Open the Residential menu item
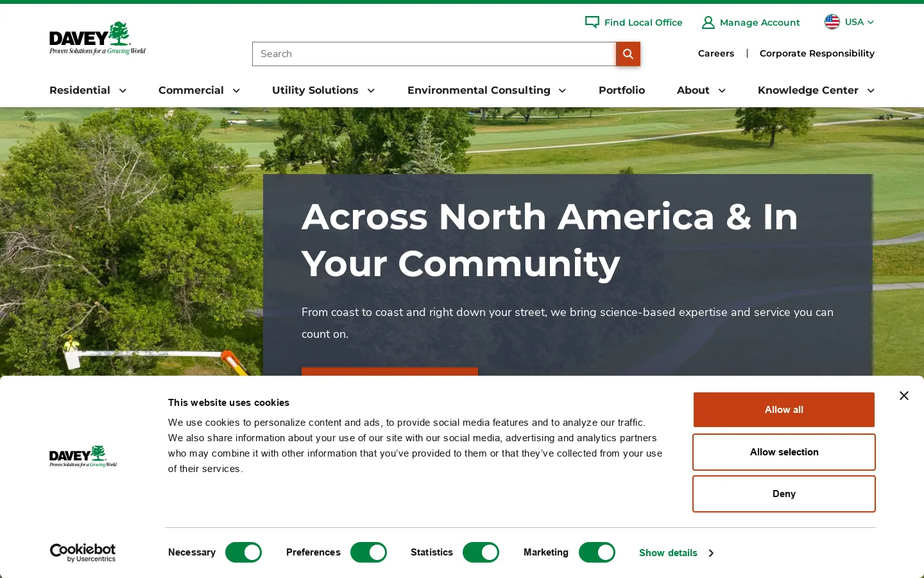Viewport: 924px width, 578px height. 80,91
